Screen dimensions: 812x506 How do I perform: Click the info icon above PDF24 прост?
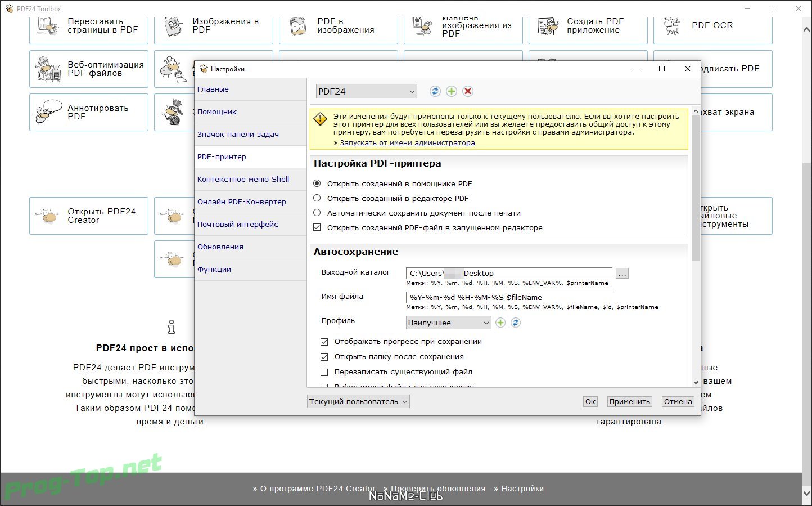(172, 327)
